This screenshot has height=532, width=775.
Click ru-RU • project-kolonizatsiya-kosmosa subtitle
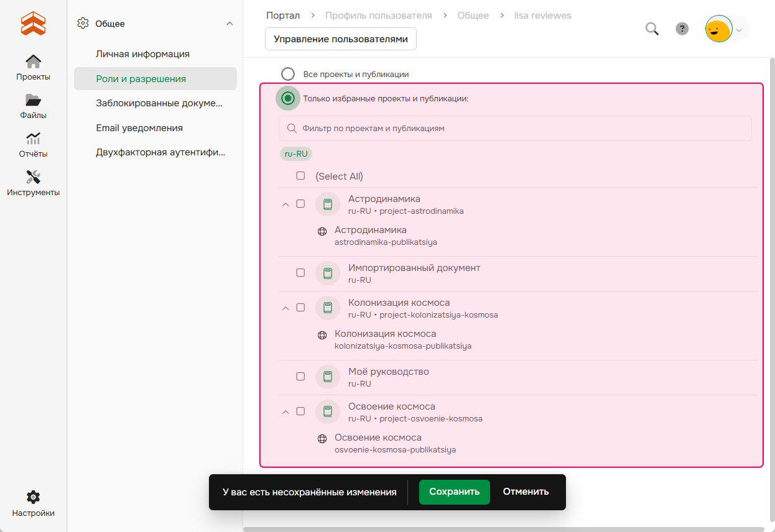click(x=423, y=315)
